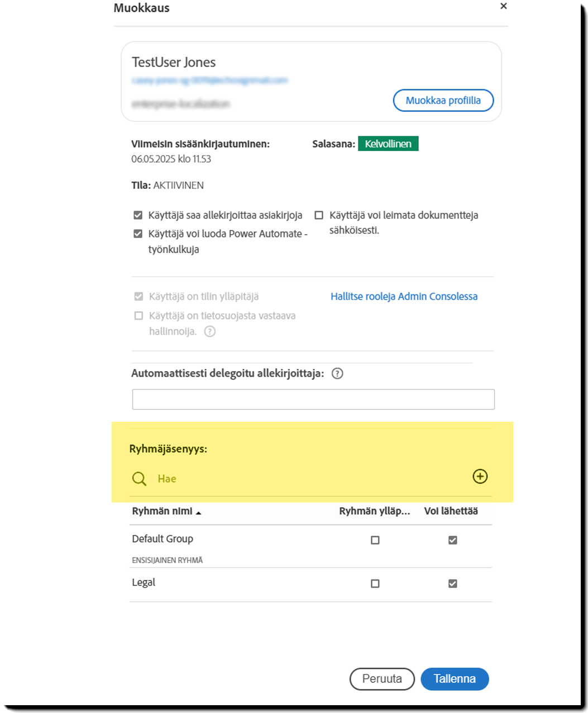The height and width of the screenshot is (713, 588).
Task: Select the Legal group name
Action: (x=144, y=583)
